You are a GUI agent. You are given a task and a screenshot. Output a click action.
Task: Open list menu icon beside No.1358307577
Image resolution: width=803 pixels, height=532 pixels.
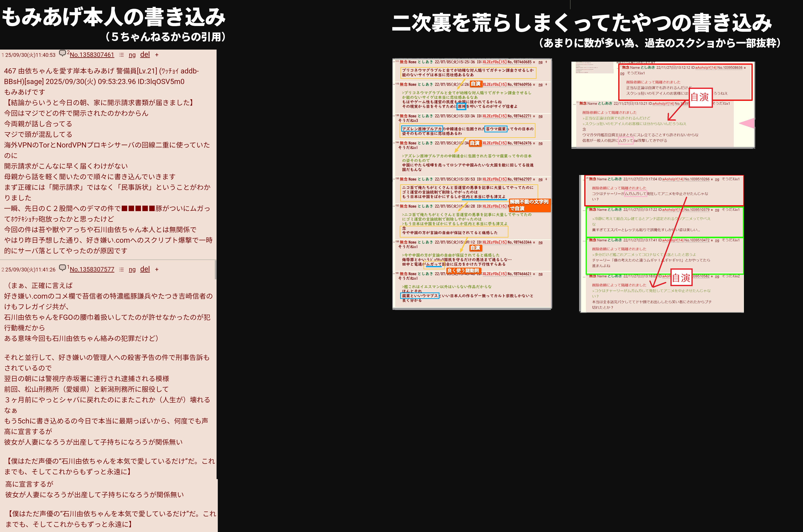121,270
